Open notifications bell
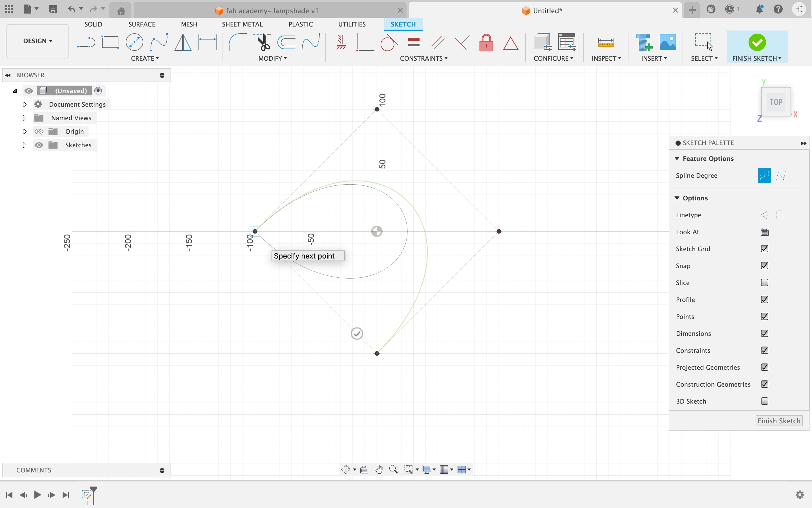 pos(760,9)
